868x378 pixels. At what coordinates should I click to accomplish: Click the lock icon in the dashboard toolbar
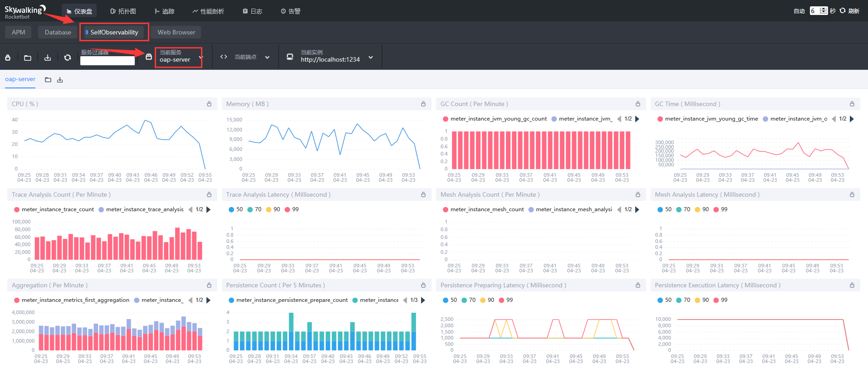(x=8, y=58)
